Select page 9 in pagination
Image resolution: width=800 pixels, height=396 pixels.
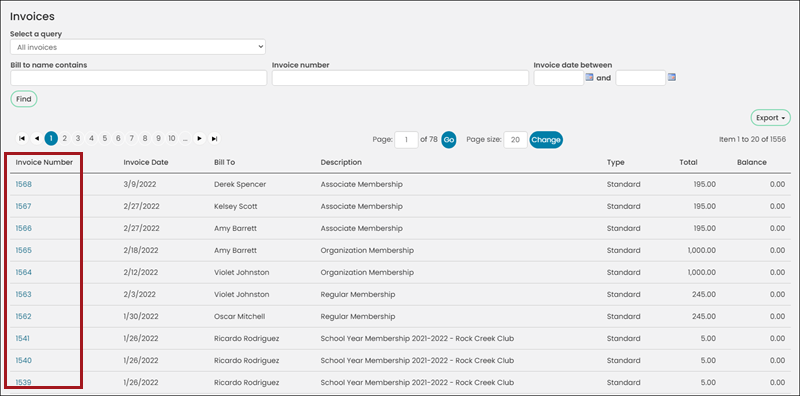pyautogui.click(x=159, y=138)
